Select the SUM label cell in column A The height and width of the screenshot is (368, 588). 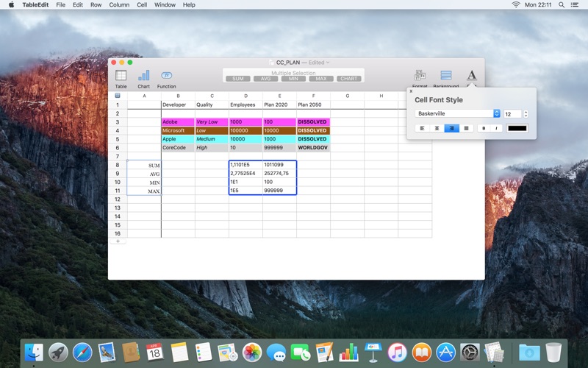tap(144, 165)
